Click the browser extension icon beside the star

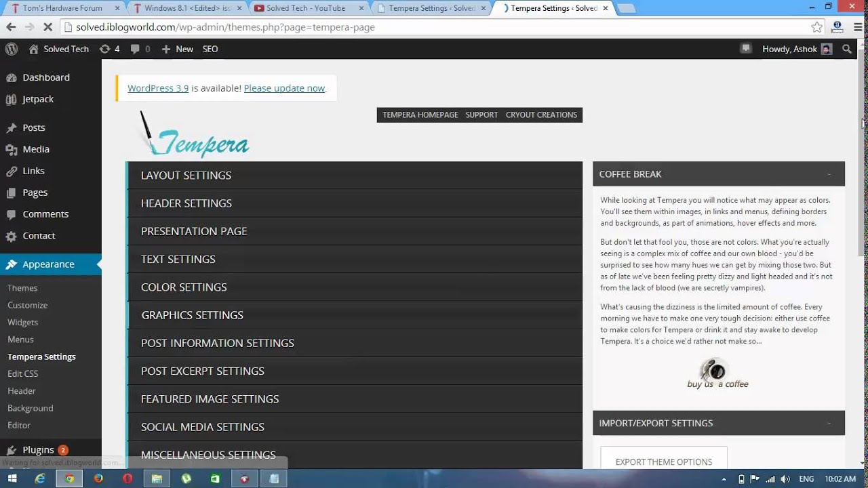(x=837, y=27)
